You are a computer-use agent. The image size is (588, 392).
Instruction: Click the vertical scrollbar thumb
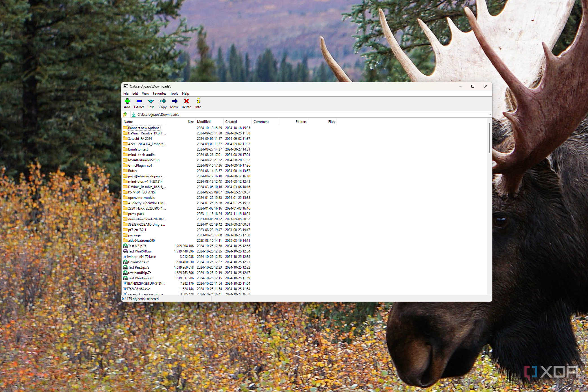489,138
